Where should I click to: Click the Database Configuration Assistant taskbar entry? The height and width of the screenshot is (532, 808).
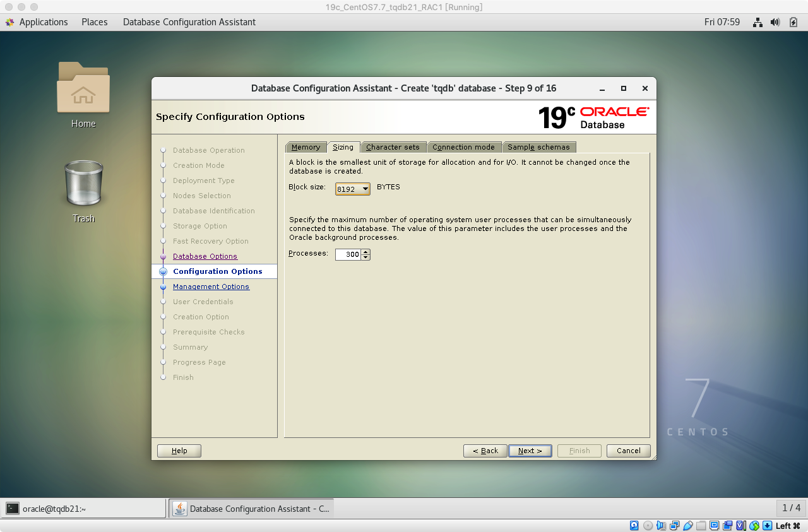click(x=251, y=508)
